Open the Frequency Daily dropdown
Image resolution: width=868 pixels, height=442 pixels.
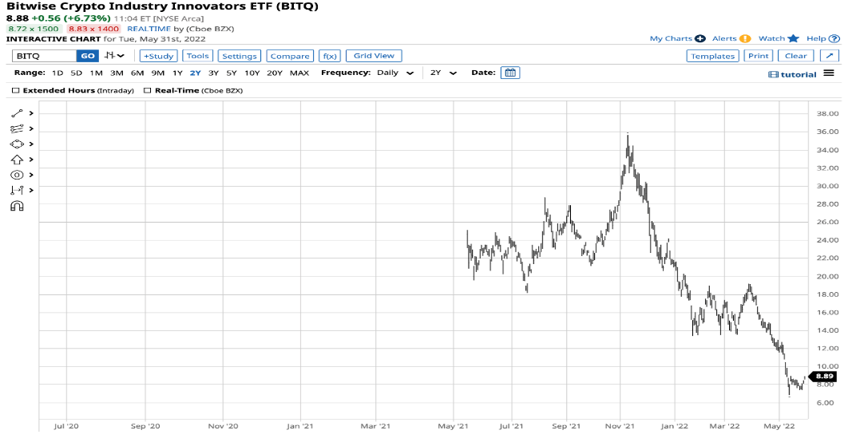395,73
